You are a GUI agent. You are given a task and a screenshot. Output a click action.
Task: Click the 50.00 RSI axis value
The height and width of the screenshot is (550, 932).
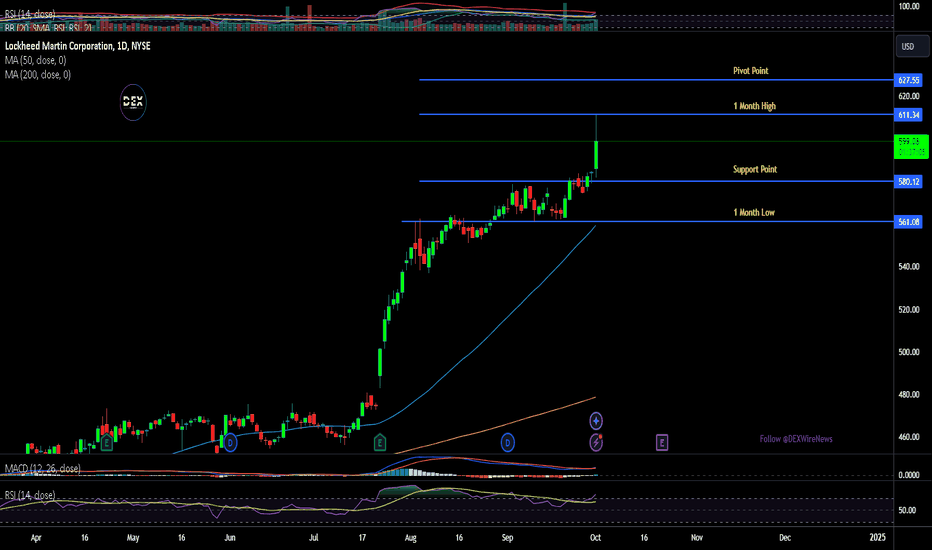[907, 510]
